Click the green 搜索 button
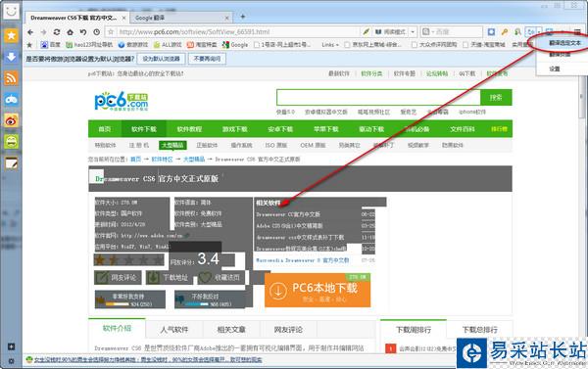This screenshot has width=588, height=369. (x=496, y=98)
